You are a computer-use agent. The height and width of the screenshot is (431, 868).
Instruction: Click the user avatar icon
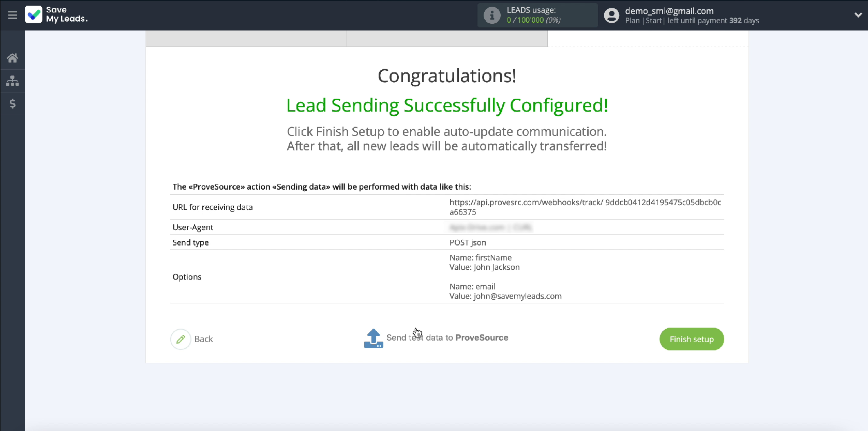[x=611, y=16]
